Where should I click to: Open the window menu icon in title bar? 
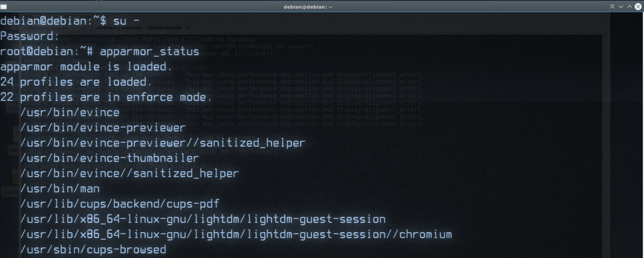[x=4, y=6]
